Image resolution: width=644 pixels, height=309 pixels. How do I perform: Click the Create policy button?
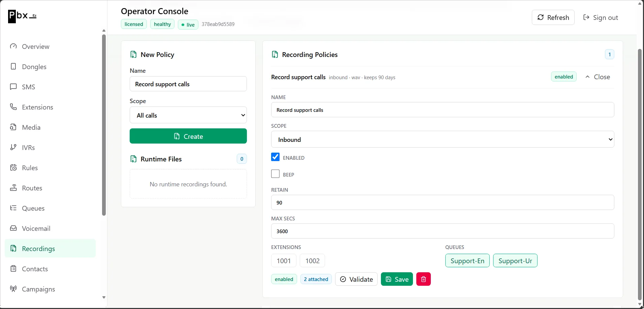188,136
